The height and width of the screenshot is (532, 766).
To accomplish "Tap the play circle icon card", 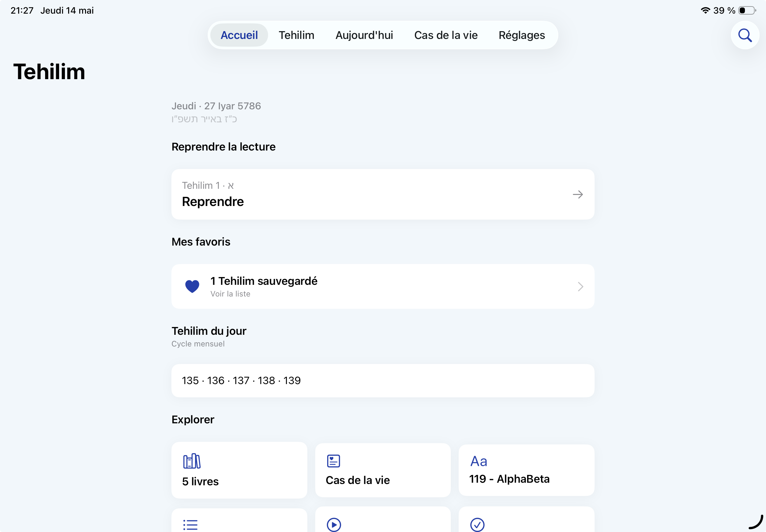I will pos(382,519).
